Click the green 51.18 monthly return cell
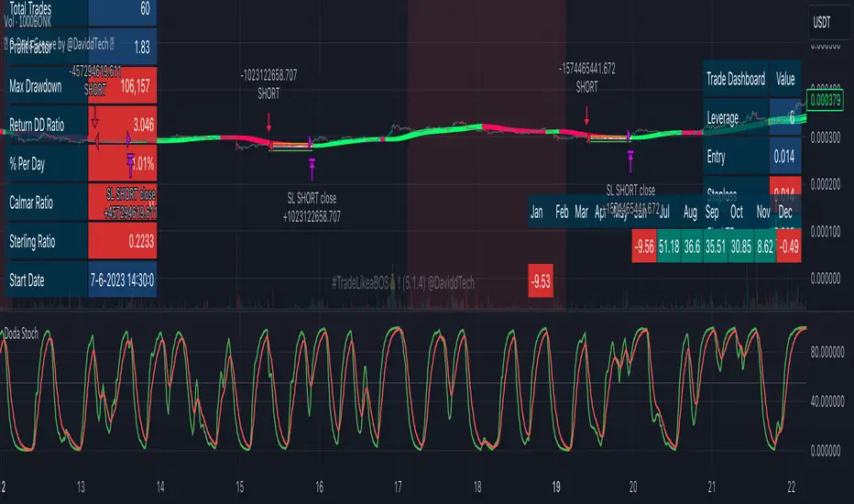 [669, 247]
